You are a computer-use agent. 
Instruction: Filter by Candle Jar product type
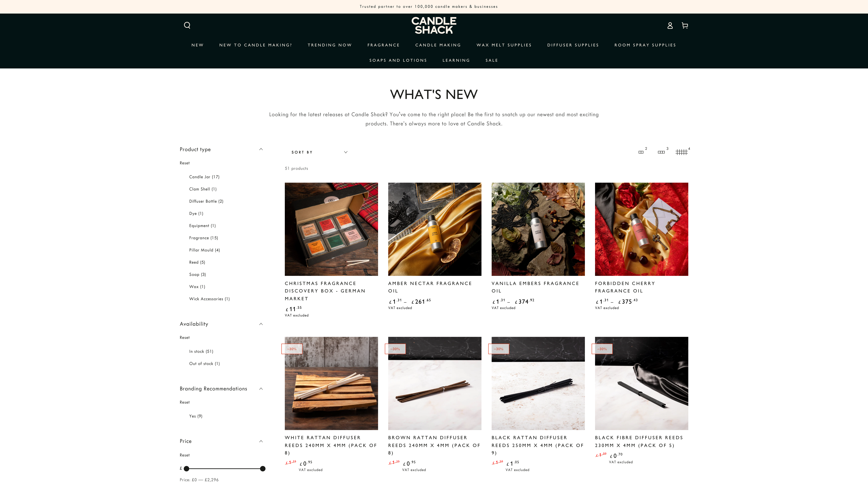pyautogui.click(x=204, y=177)
